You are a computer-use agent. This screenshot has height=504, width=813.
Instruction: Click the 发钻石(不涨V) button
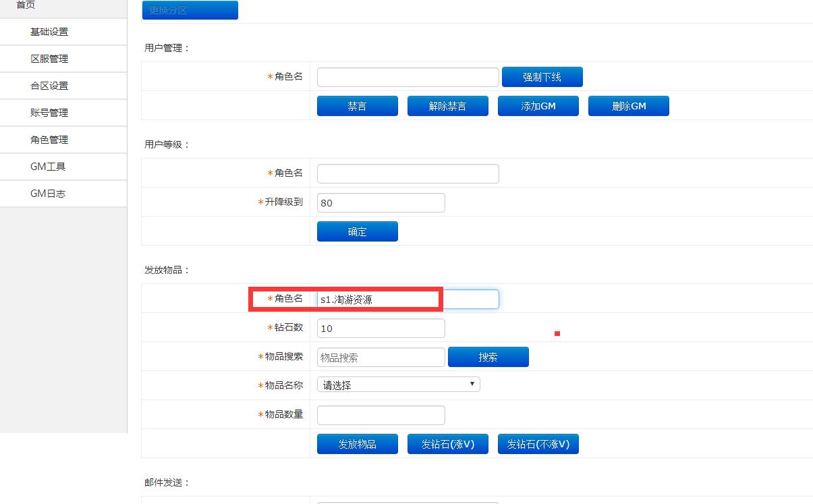538,444
